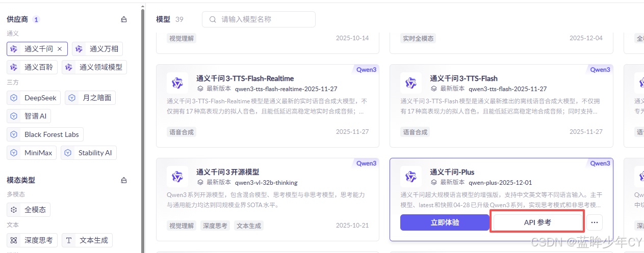Click the 视觉理解 tag on 通义千问3开源模型 card

182,226
